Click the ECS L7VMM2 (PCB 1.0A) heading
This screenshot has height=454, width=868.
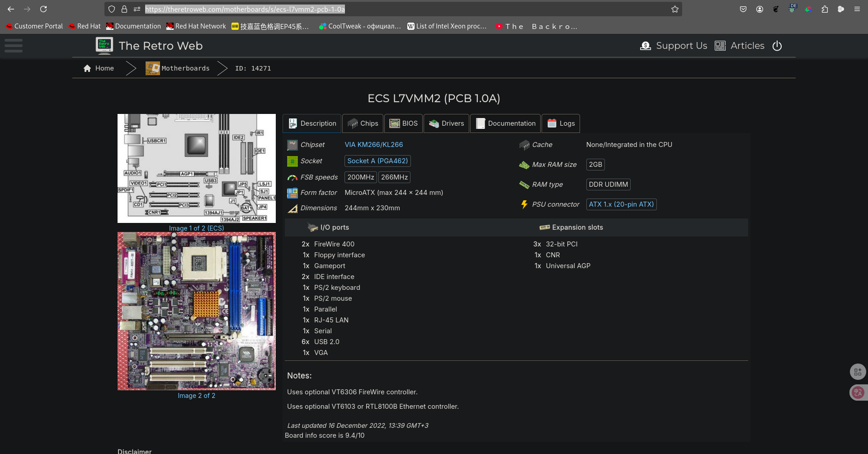coord(434,98)
